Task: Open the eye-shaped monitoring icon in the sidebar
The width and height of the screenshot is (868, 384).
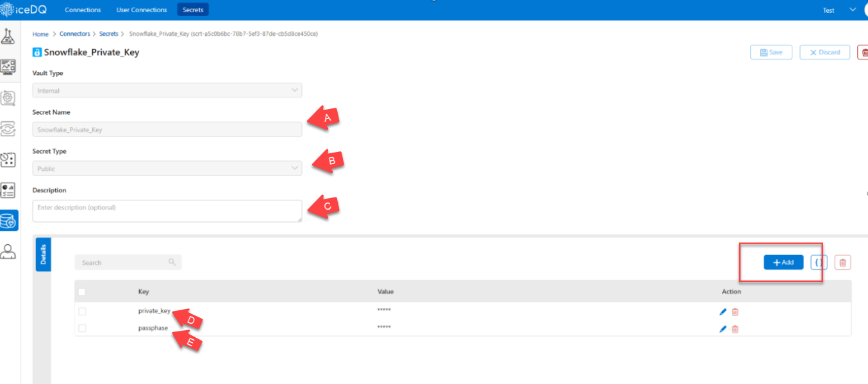Action: point(9,129)
